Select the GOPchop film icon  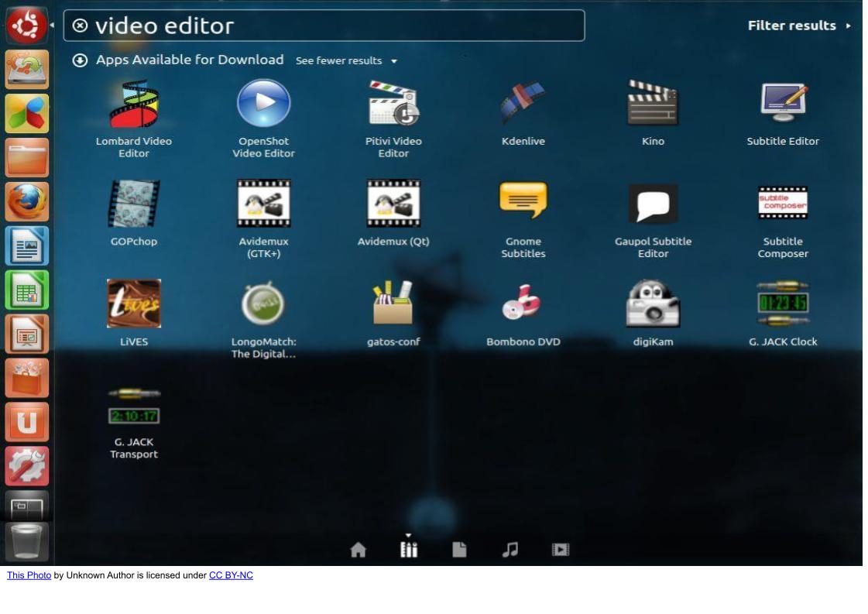(133, 203)
